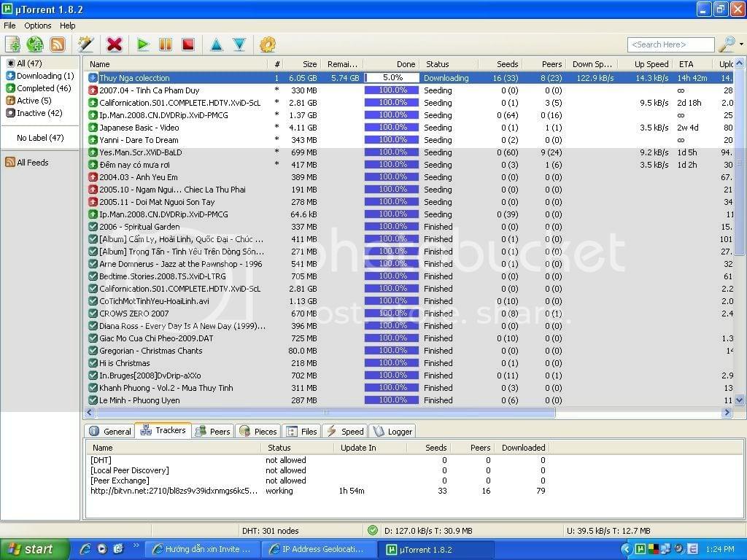747x560 pixels.
Task: Select the No Label (47) filter
Action: (40, 138)
